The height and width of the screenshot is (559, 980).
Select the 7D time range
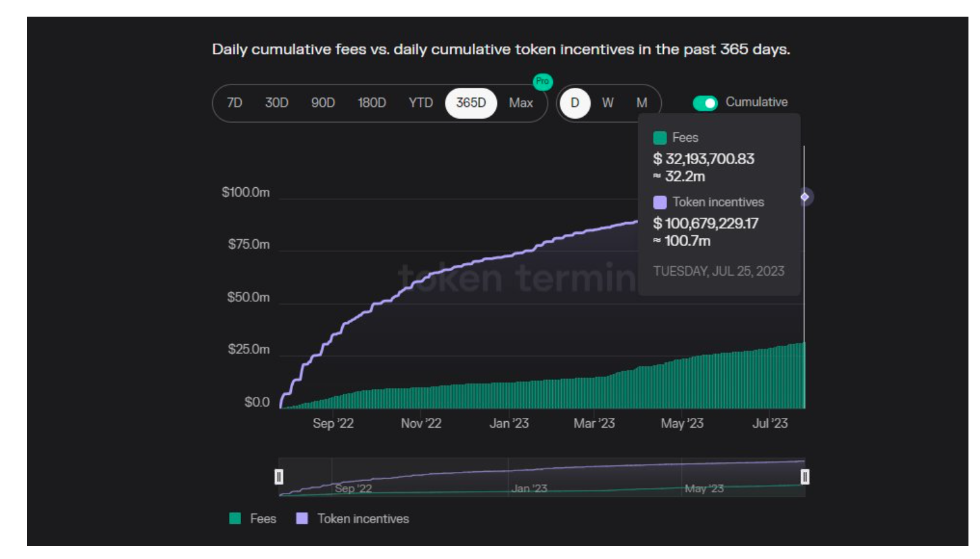click(235, 103)
